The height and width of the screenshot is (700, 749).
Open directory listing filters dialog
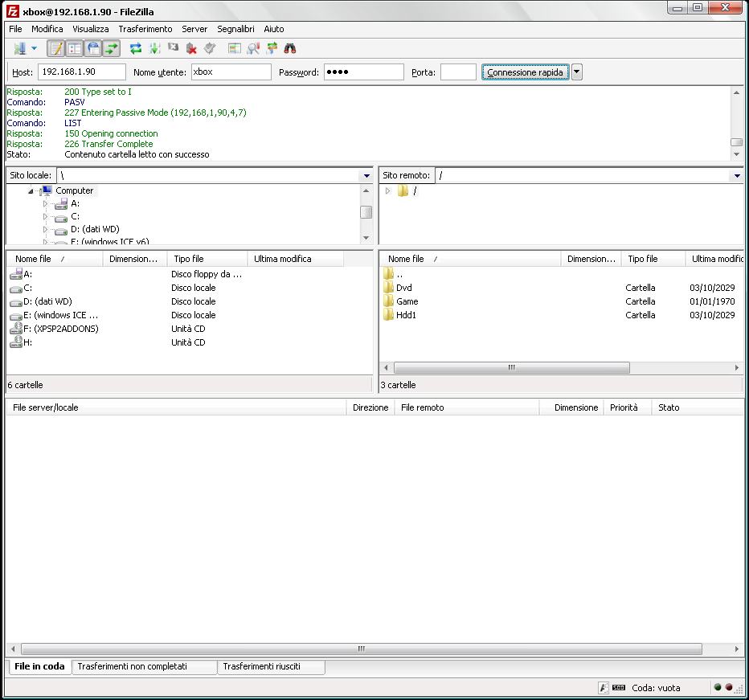tap(234, 48)
